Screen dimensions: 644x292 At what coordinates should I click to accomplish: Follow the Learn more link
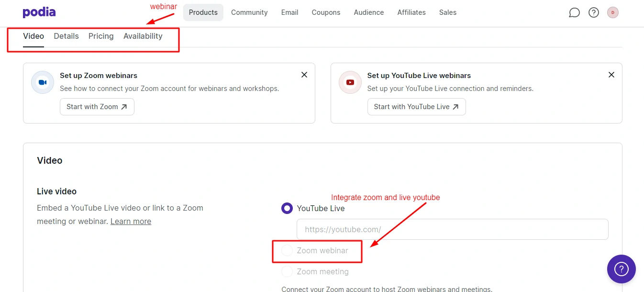[x=131, y=221]
